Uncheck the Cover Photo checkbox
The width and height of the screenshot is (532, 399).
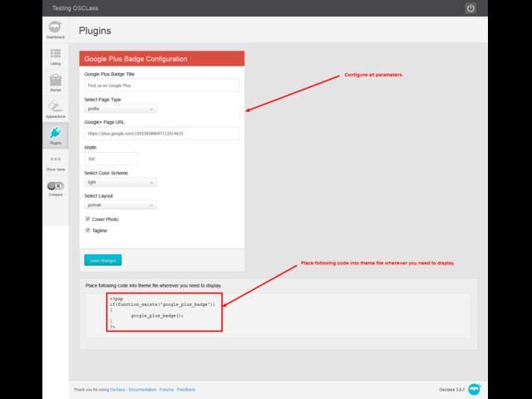click(x=87, y=219)
